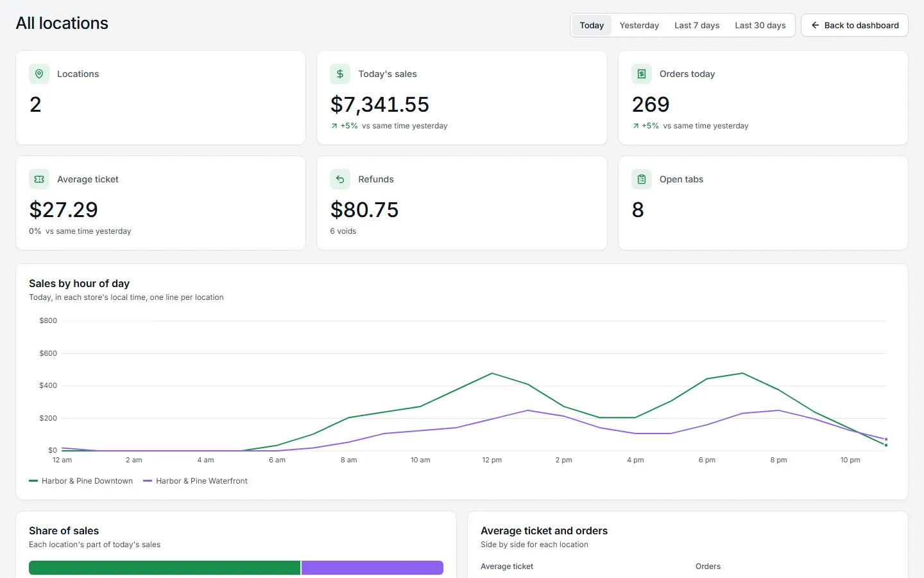Click the upward trend arrow under Today's sales
Viewport: 924px width, 578px height.
pyautogui.click(x=334, y=126)
